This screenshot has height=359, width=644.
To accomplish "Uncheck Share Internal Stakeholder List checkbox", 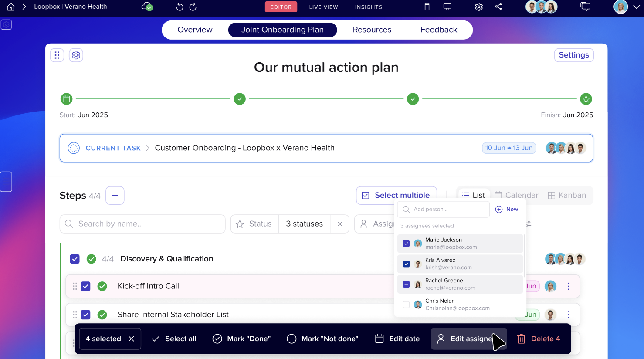I will tap(86, 315).
